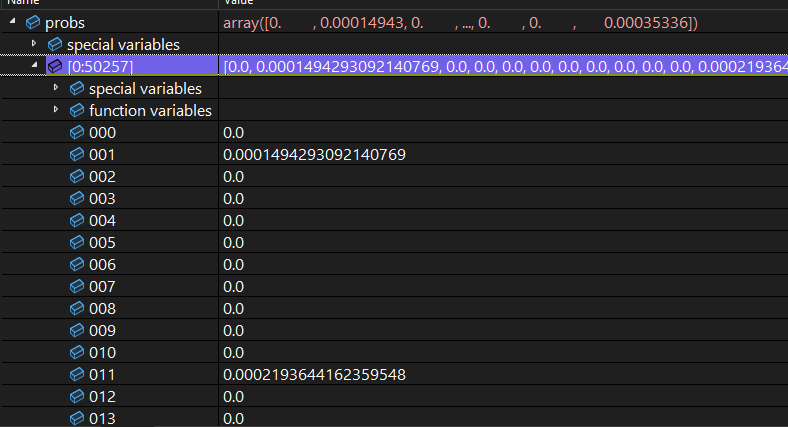Viewport: 788px width, 427px height.
Task: Click the 0.0 value of element 012
Action: tap(234, 396)
